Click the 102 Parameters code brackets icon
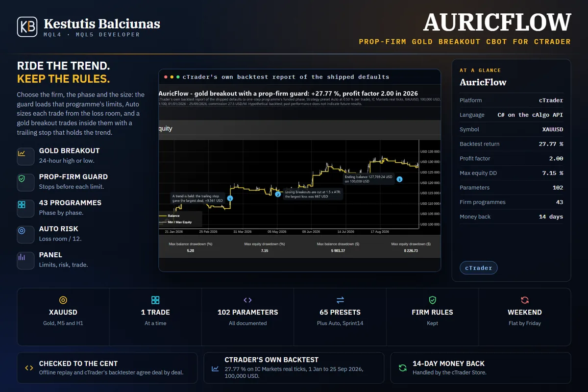This screenshot has width=588, height=392. tap(247, 300)
